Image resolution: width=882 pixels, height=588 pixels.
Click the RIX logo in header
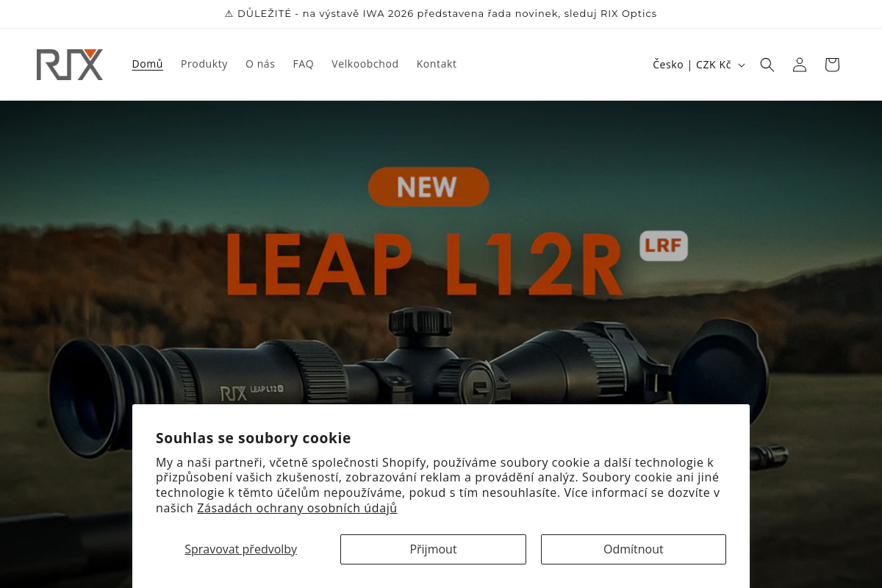[70, 65]
